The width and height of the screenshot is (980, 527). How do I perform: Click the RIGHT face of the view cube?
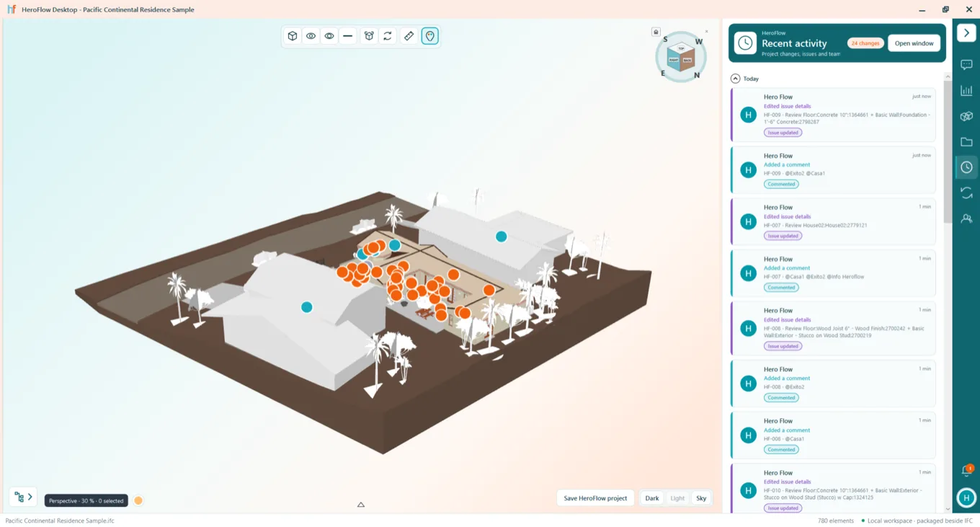pos(674,61)
